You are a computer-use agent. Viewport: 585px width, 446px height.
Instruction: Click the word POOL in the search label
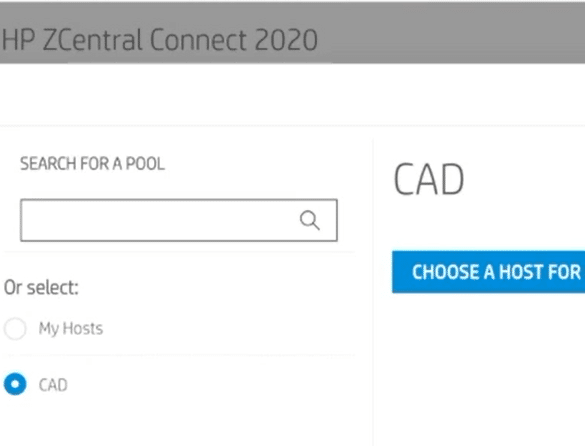145,163
